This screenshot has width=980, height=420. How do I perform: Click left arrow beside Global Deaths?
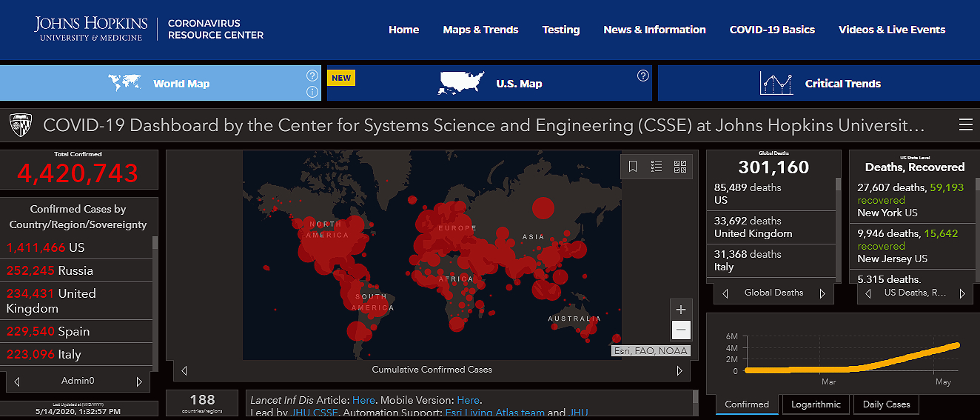(x=725, y=293)
